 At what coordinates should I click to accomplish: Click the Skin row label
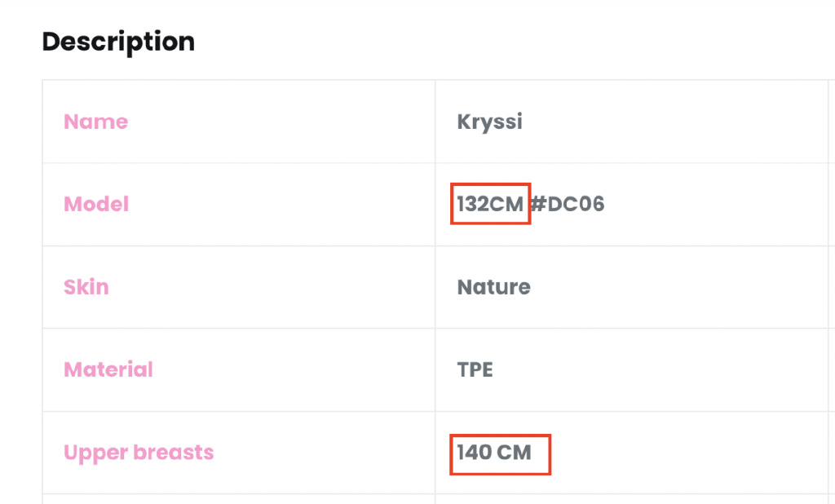point(86,287)
